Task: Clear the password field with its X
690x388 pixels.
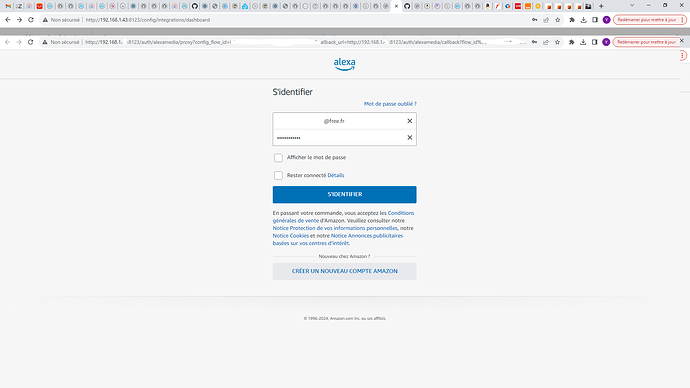Action: click(x=410, y=138)
